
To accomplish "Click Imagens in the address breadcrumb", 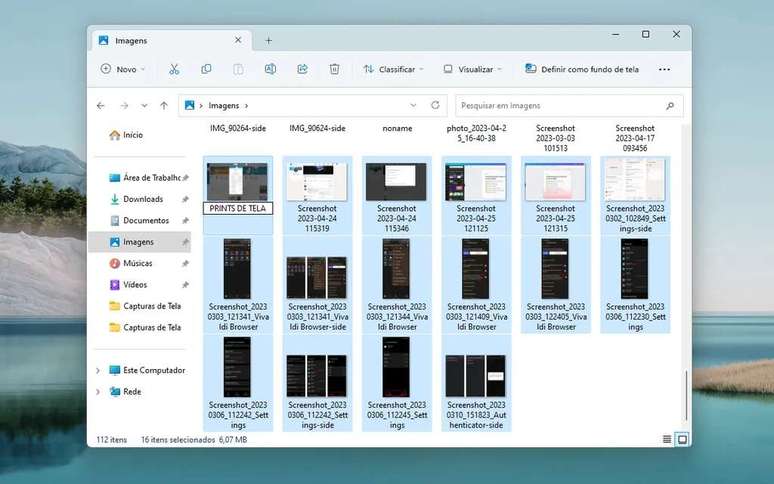I will click(224, 106).
